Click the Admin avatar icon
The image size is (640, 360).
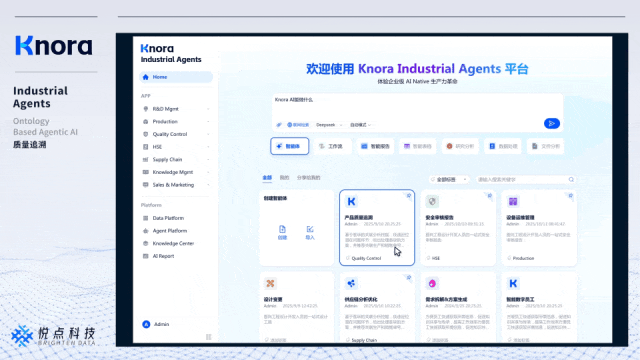click(x=146, y=324)
